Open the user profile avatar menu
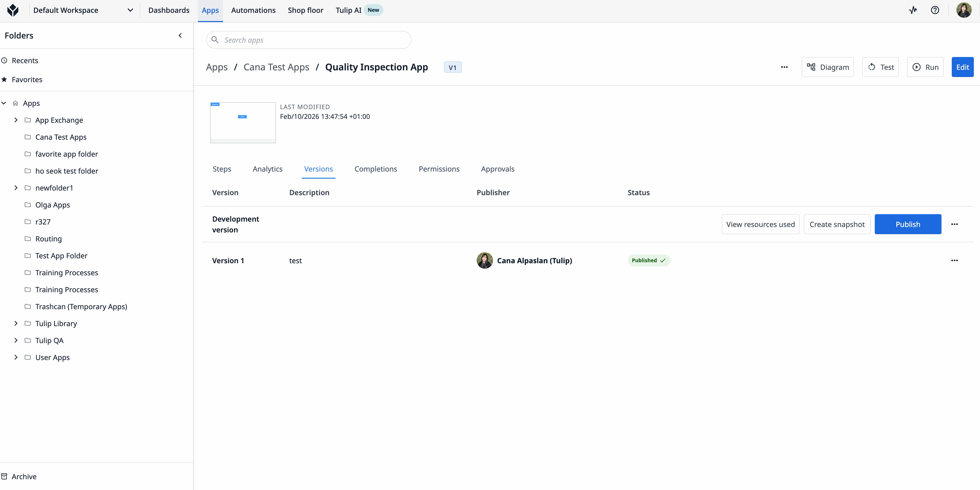The width and height of the screenshot is (980, 490). point(964,10)
